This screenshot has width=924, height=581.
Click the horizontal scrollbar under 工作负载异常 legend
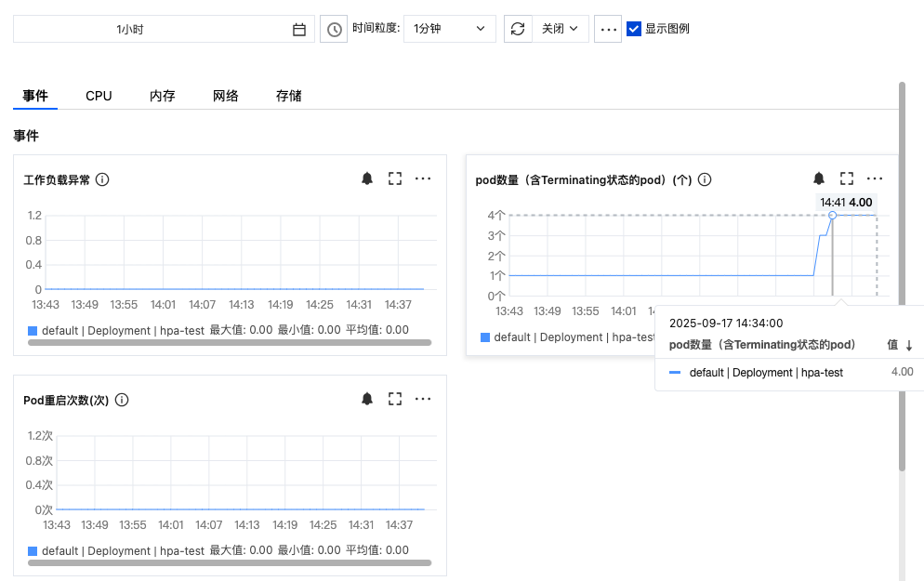(x=230, y=342)
